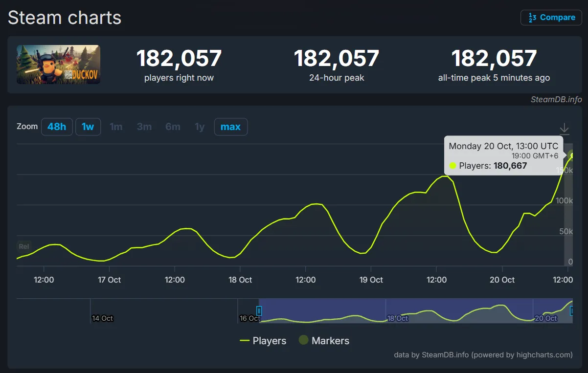Click the Monday 20 Oct tooltip date
This screenshot has width=588, height=373.
pos(503,146)
